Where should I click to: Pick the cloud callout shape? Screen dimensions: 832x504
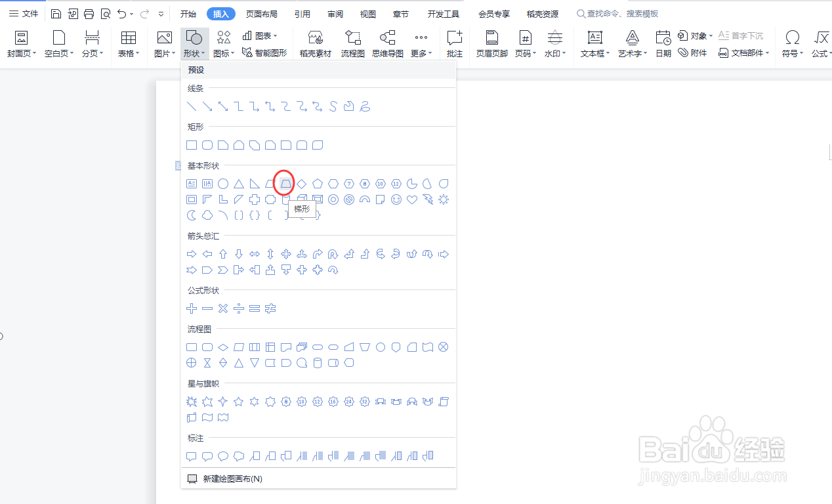(239, 456)
